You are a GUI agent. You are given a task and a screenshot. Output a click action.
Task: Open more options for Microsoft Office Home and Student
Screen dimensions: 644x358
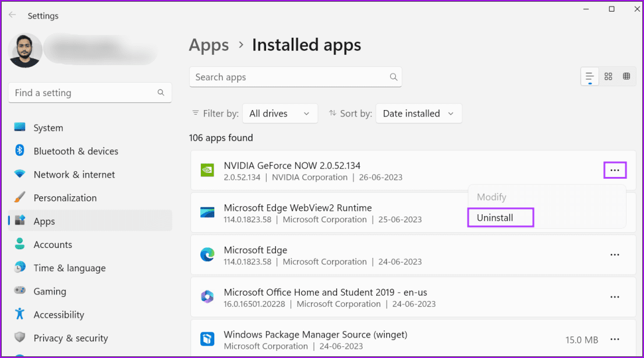(614, 297)
